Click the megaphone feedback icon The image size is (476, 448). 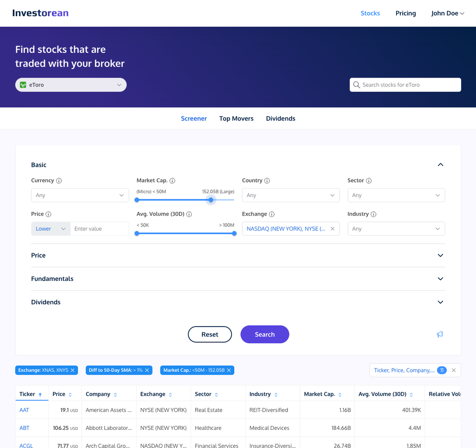[440, 334]
